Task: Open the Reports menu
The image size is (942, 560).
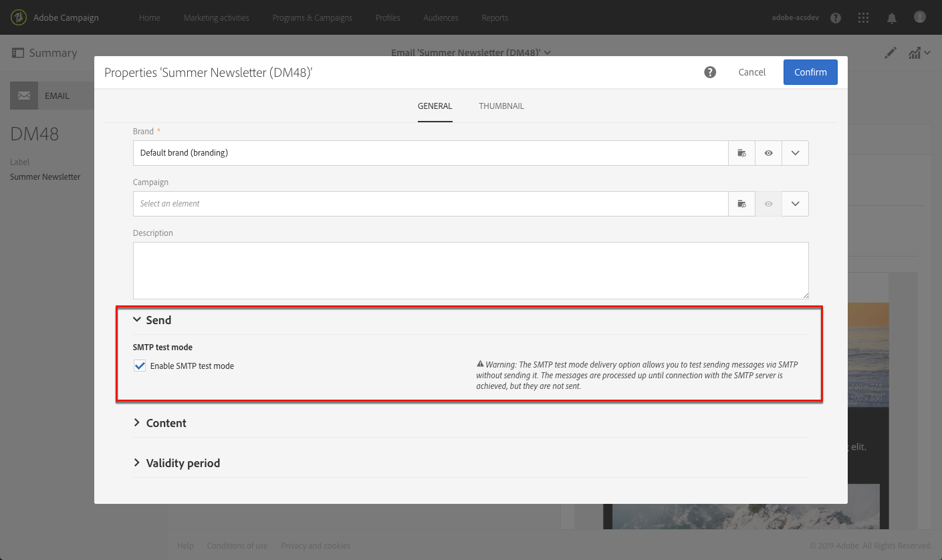Action: [x=495, y=17]
